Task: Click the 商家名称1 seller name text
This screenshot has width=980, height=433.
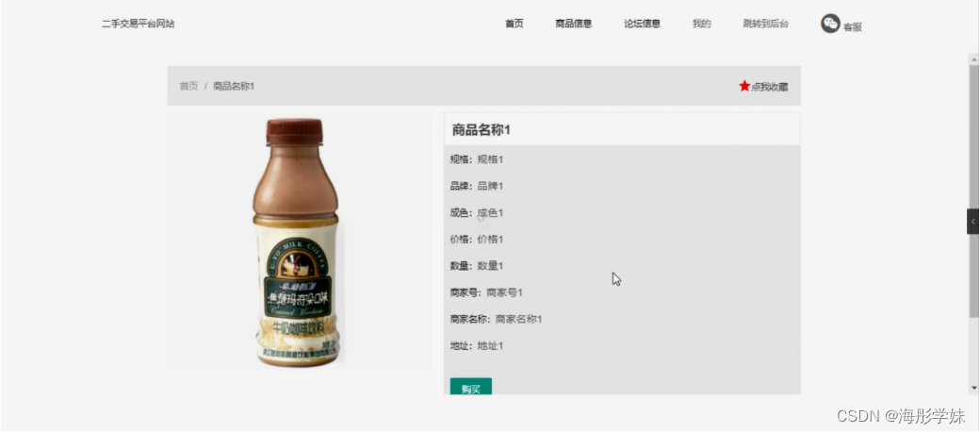Action: pos(519,319)
